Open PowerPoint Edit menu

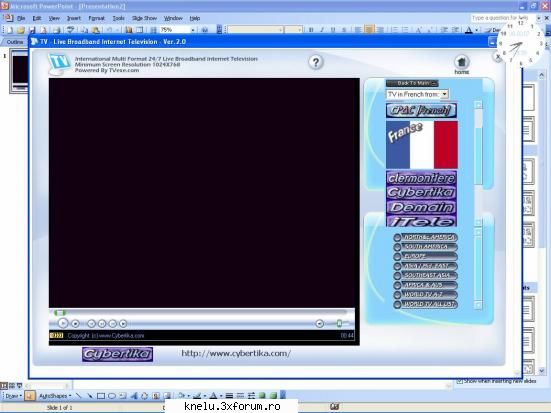37,18
